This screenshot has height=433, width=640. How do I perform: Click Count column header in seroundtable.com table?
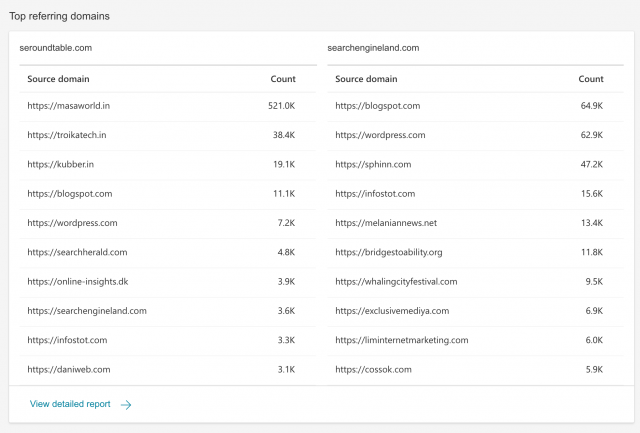[283, 79]
